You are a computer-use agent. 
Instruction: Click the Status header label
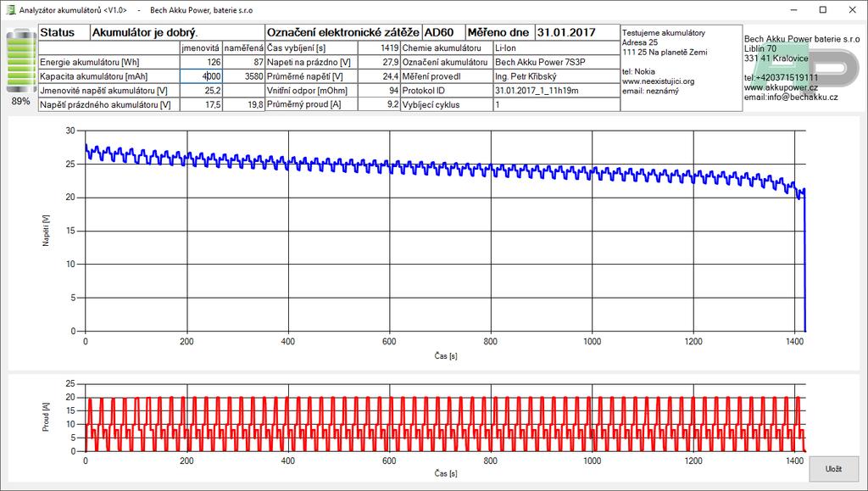64,32
